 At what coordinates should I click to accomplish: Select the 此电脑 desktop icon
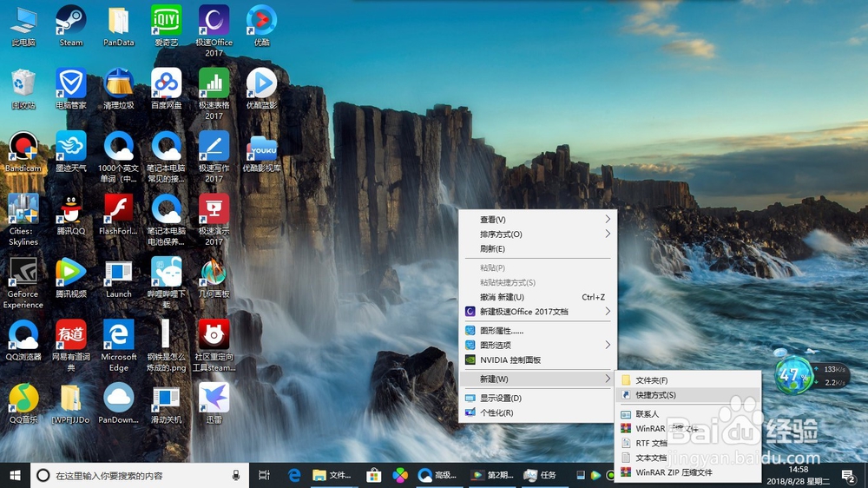click(23, 25)
